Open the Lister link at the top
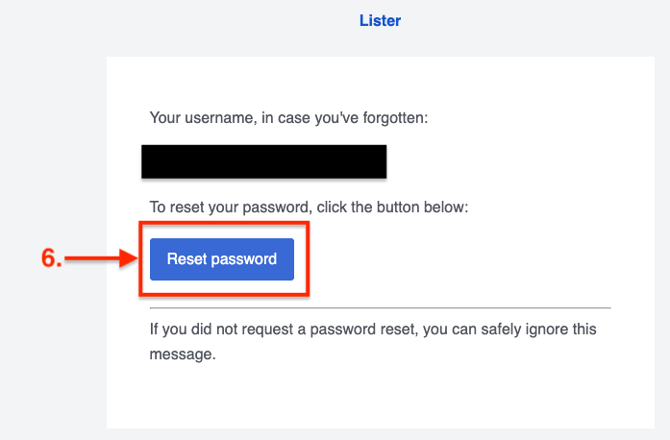The width and height of the screenshot is (670, 440). click(x=380, y=20)
